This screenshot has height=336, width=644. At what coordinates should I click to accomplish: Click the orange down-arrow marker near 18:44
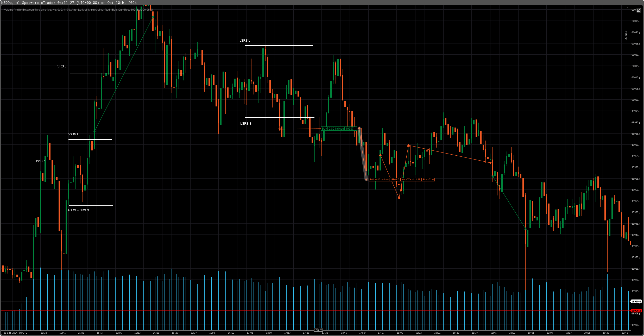pos(490,163)
